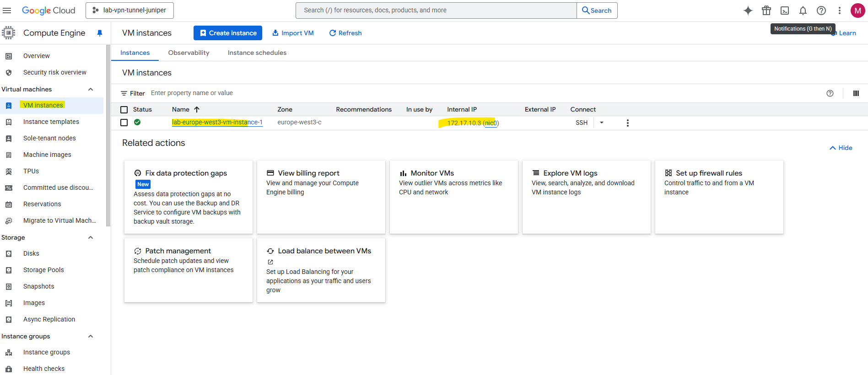Open the filter help question mark icon
The width and height of the screenshot is (868, 375).
pyautogui.click(x=830, y=93)
